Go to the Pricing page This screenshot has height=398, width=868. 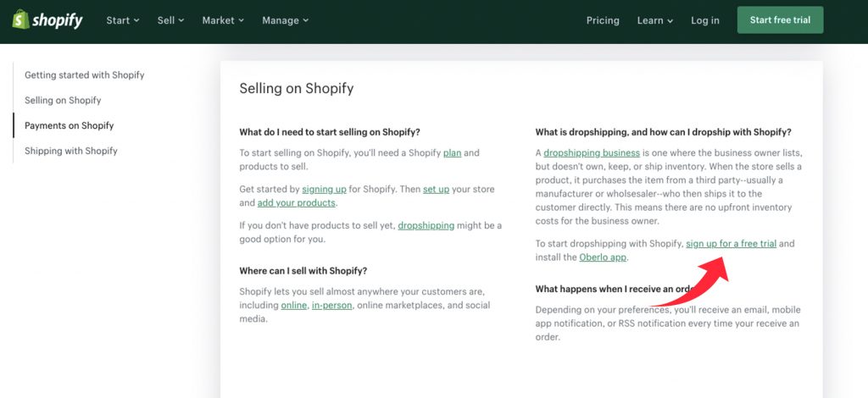(603, 20)
